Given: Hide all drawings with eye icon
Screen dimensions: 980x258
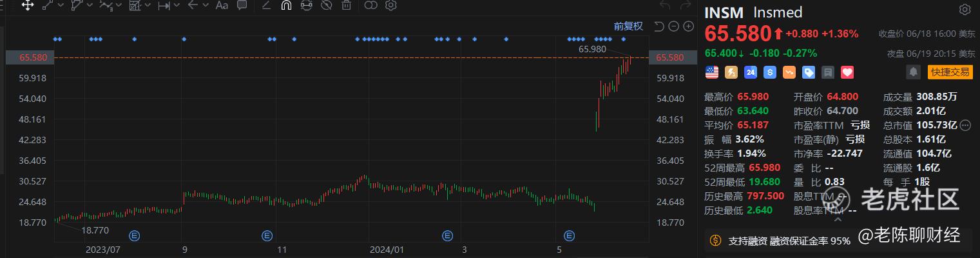Looking at the screenshot, I should click(x=326, y=5).
